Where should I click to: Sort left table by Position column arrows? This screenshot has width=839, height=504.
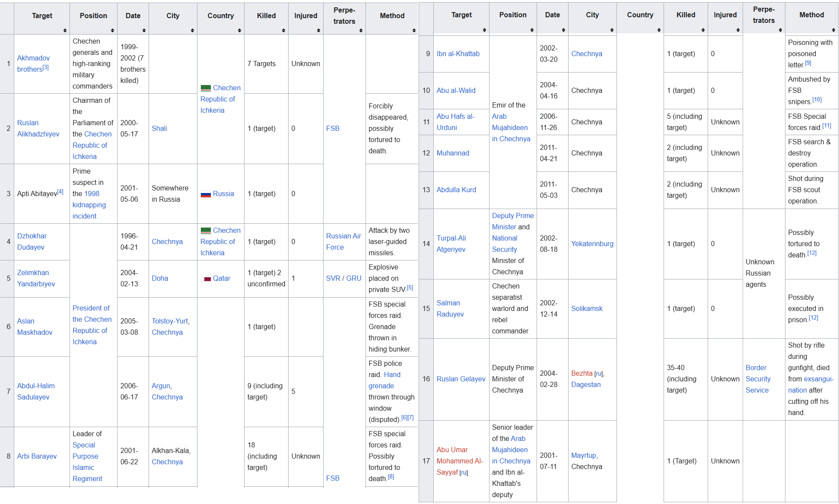[x=112, y=30]
